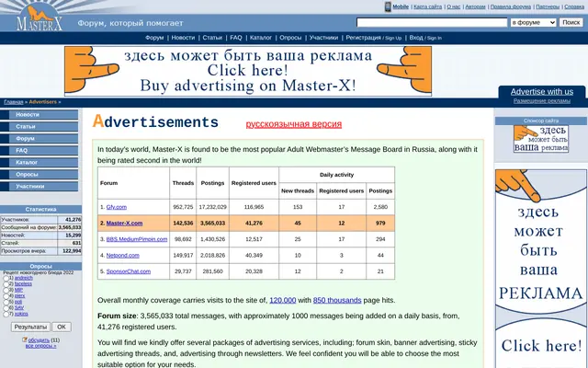
Task: Open the Карта сайта link
Action: click(427, 6)
